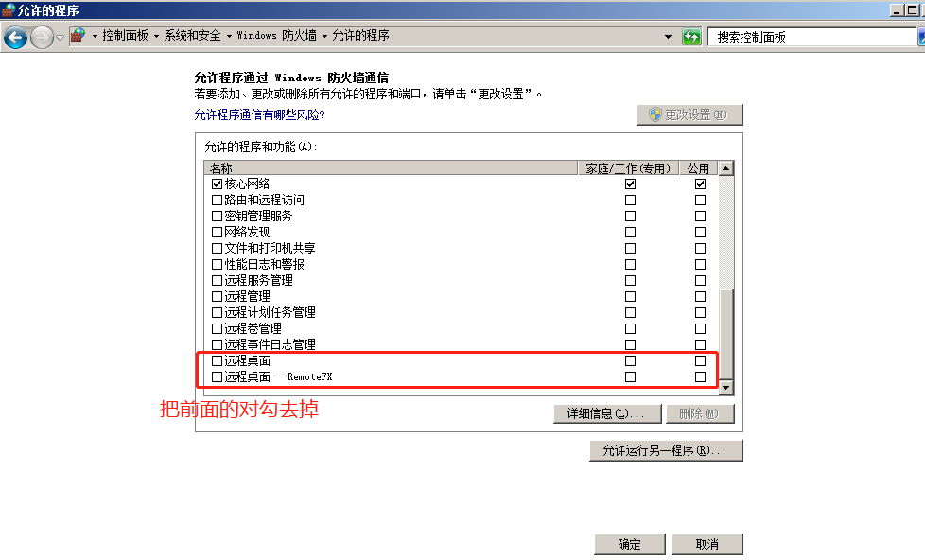Expand arrow after 系统和安全 breadcrumb
The height and width of the screenshot is (560, 925).
[x=229, y=36]
